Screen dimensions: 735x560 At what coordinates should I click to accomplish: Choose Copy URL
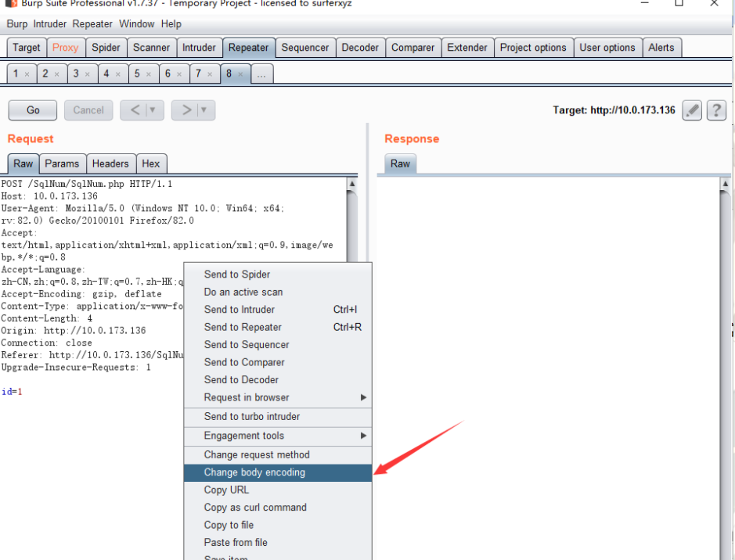[278, 490]
